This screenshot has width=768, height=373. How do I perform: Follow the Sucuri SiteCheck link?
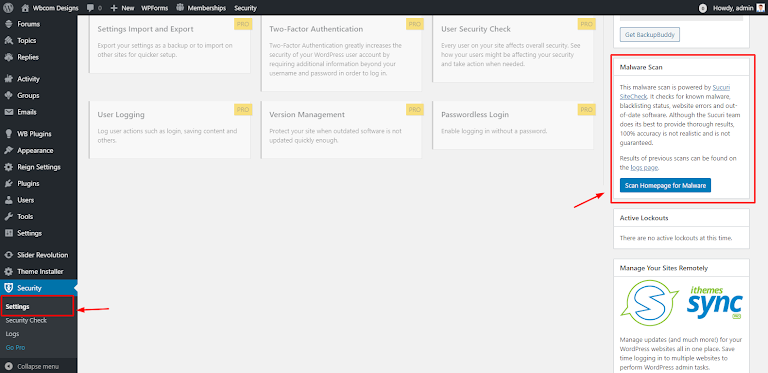point(675,92)
